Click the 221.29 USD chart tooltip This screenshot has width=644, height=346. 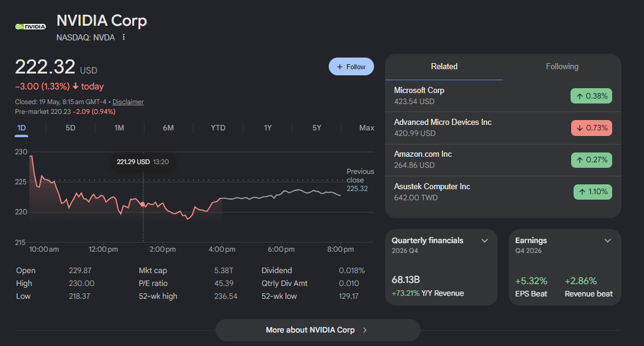(143, 162)
